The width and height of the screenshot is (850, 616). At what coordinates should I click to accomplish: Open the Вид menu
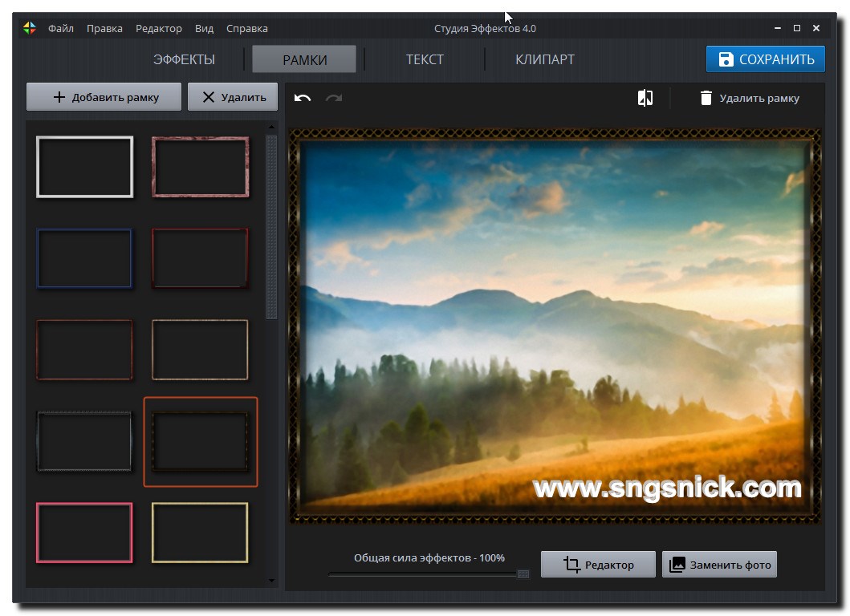point(205,28)
